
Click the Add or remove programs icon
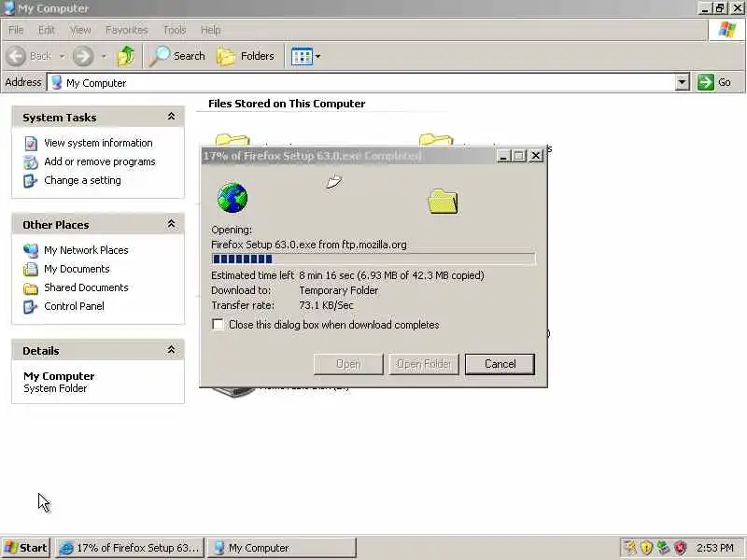(31, 161)
